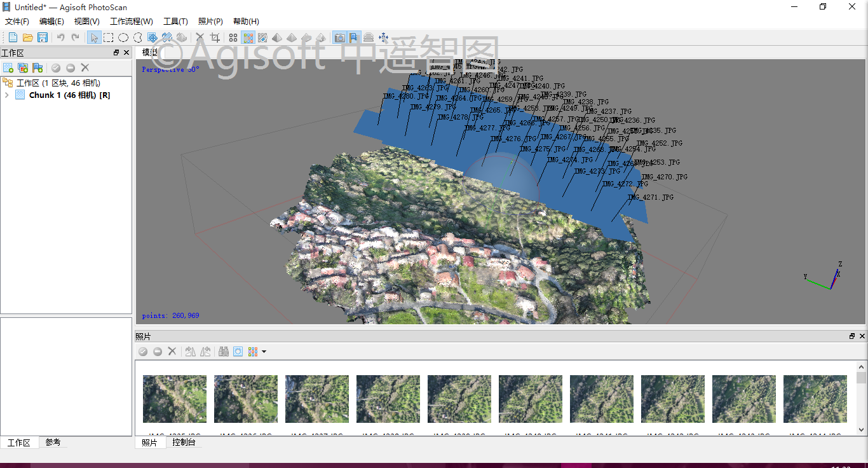
Task: Select the circle selection tool
Action: point(123,38)
